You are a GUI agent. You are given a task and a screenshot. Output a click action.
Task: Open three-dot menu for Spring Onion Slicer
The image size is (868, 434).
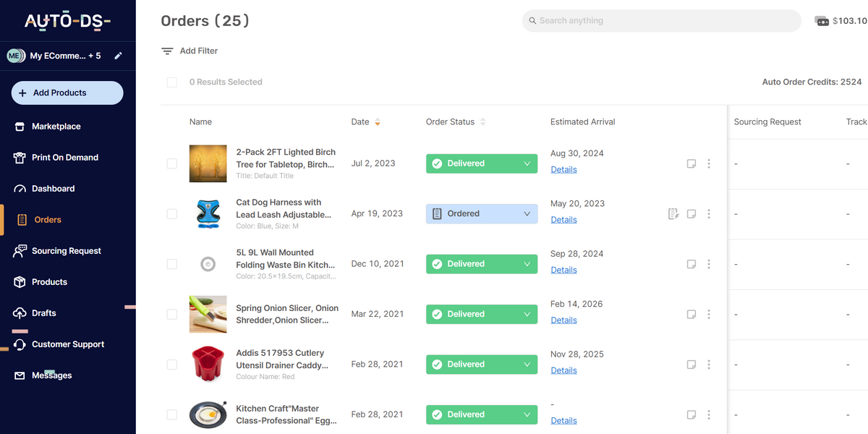coord(709,315)
